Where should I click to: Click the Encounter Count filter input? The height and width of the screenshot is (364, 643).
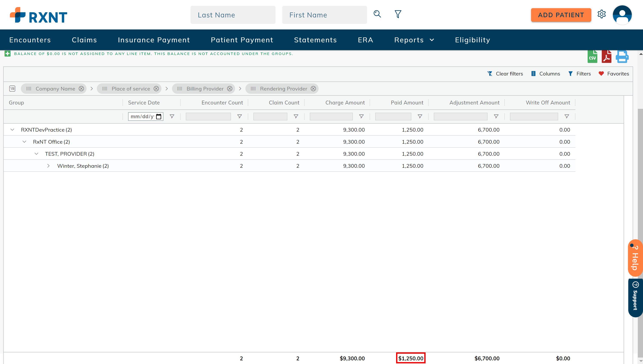tap(208, 117)
